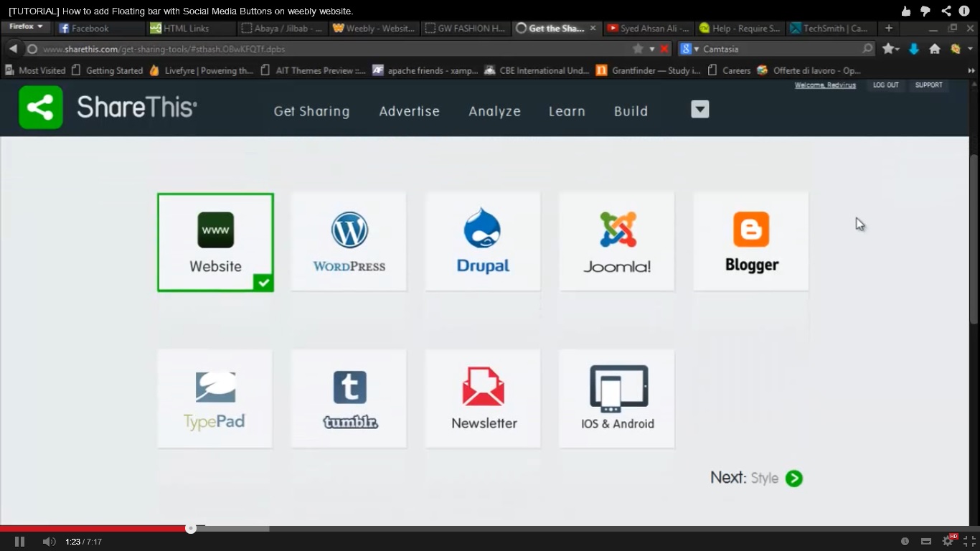Open the video share icon
Screen dimensions: 980x551
pyautogui.click(x=946, y=11)
